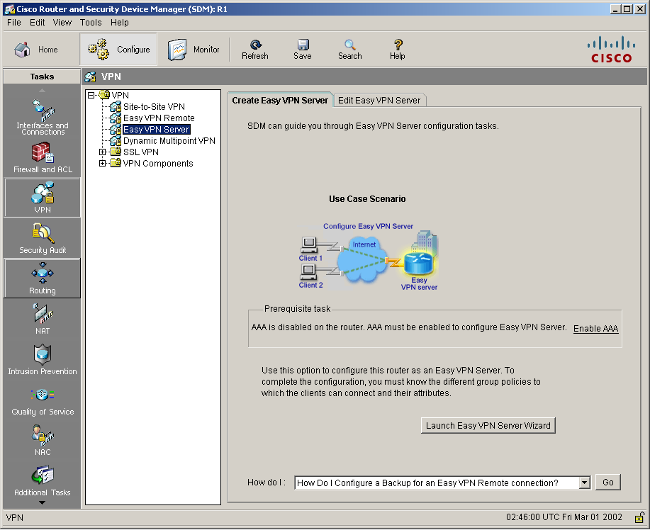Open the How do I dropdown arrow
Viewport: 650px width, 530px height.
click(x=584, y=483)
